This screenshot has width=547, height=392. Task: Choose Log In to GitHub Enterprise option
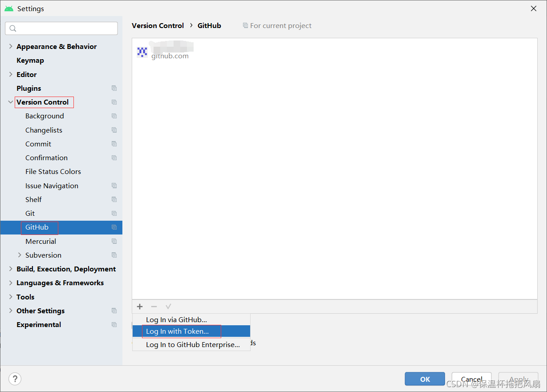[x=191, y=344]
